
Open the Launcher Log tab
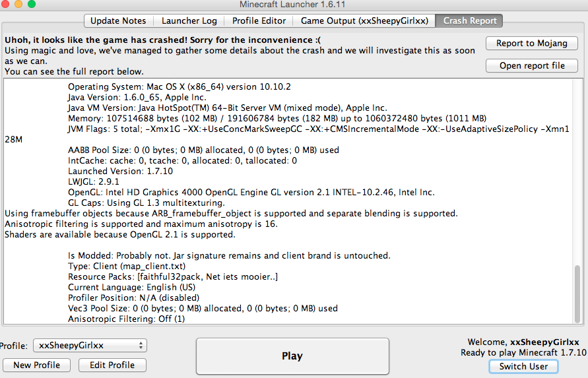189,20
